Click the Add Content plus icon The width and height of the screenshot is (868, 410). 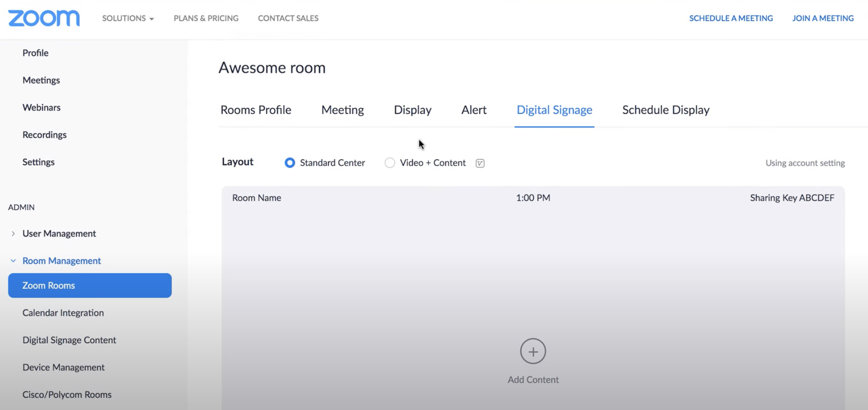click(x=533, y=351)
